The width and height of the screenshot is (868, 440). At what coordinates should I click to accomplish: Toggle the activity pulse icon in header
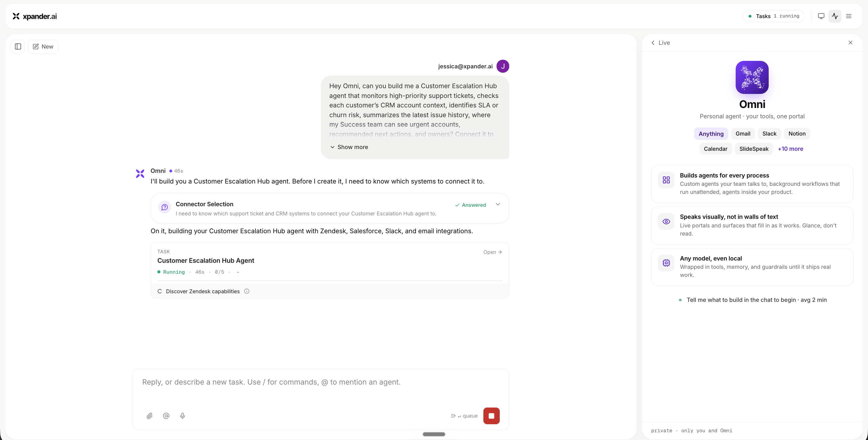pos(835,16)
